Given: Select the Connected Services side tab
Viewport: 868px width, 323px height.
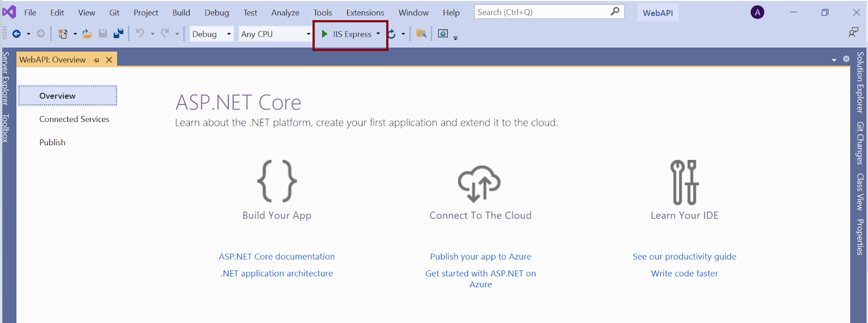Looking at the screenshot, I should (x=74, y=119).
